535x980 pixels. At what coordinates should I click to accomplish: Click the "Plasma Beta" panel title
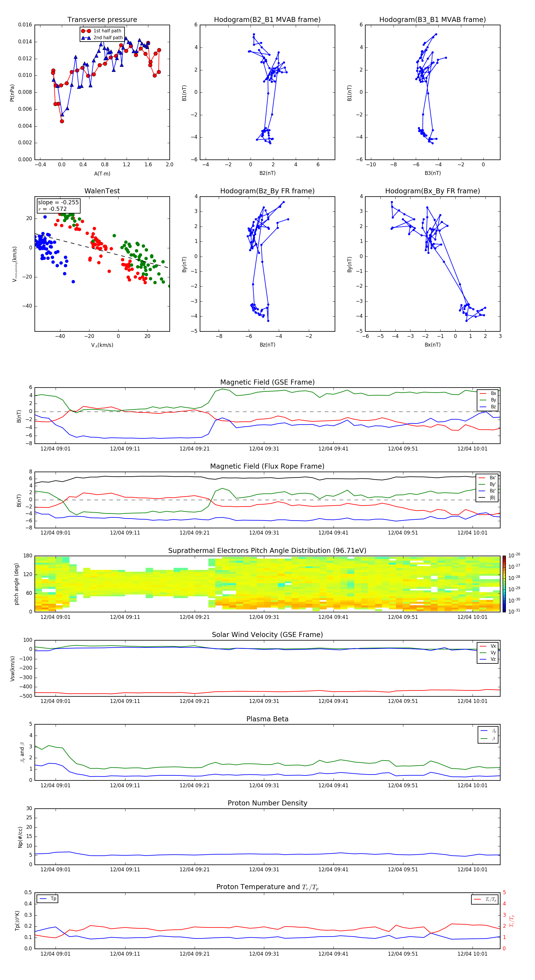coord(267,719)
